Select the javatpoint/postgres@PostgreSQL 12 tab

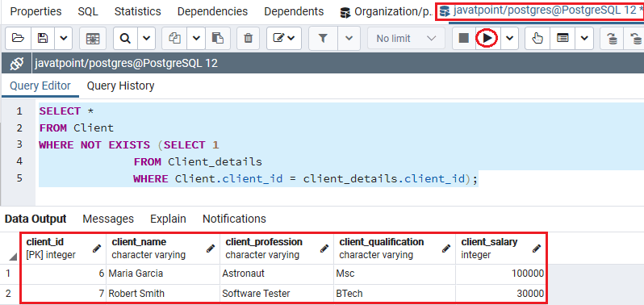pyautogui.click(x=541, y=11)
